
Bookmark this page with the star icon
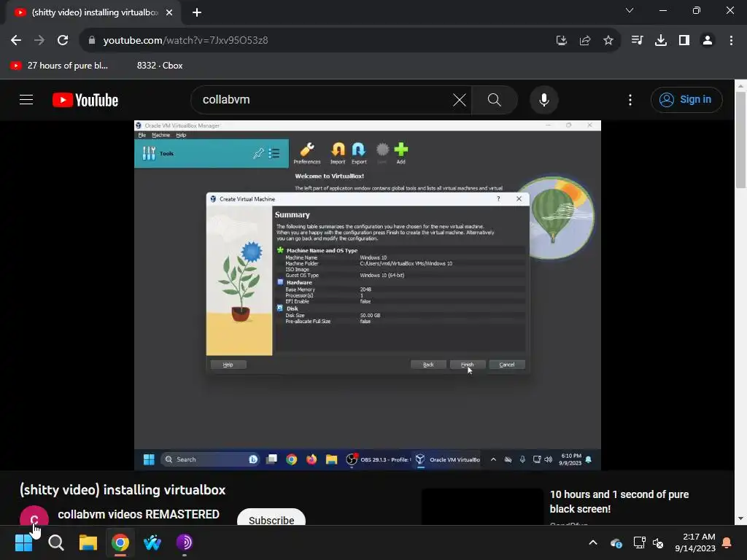[x=608, y=41]
